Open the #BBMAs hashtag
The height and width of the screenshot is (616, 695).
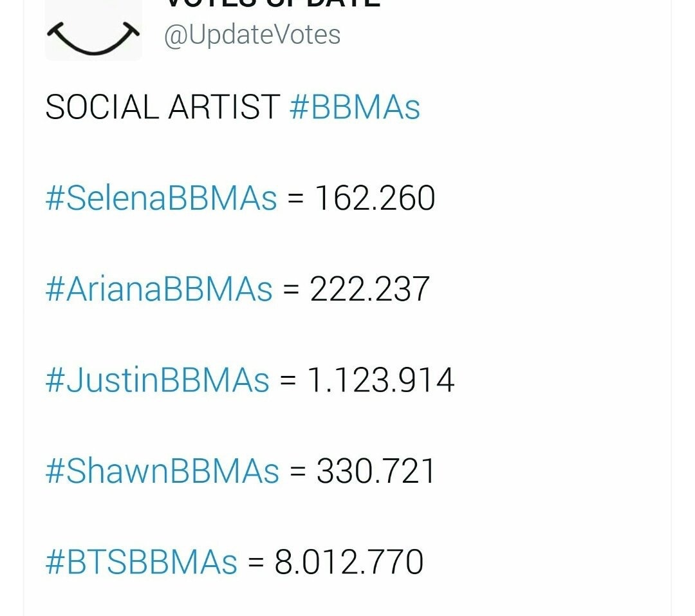(x=355, y=107)
